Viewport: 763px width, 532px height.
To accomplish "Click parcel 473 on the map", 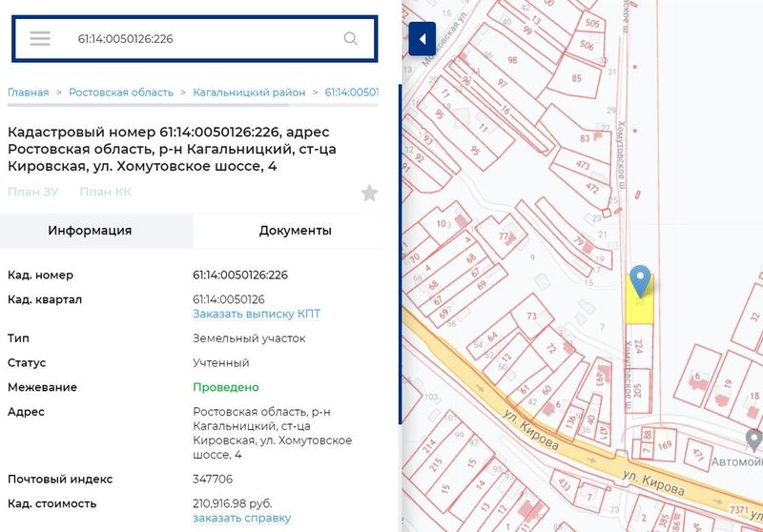I will point(582,166).
